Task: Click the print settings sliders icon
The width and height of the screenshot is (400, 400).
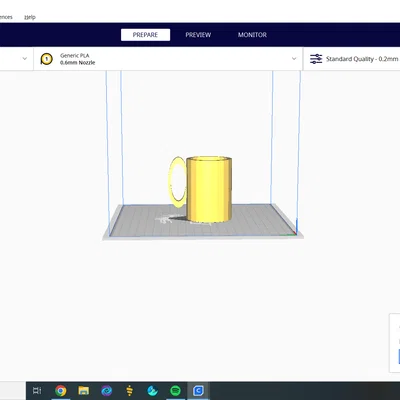Action: click(x=316, y=59)
